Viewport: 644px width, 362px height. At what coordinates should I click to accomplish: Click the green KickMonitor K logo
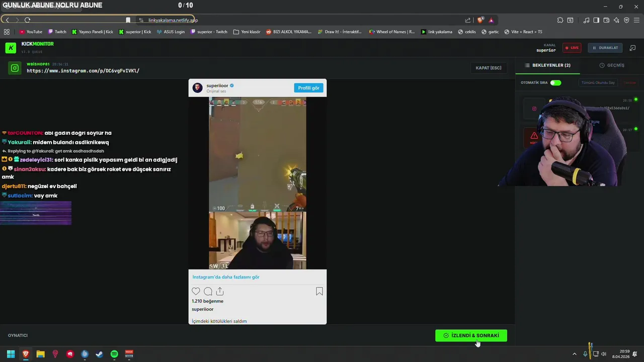(11, 48)
